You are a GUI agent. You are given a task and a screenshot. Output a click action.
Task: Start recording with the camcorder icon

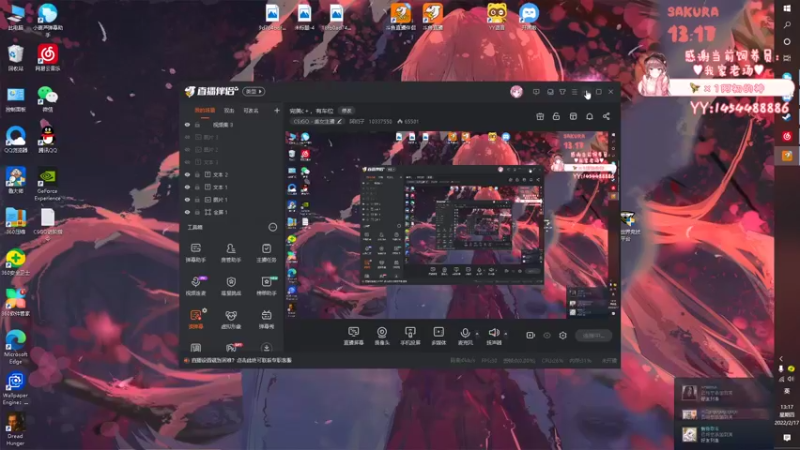coord(531,335)
